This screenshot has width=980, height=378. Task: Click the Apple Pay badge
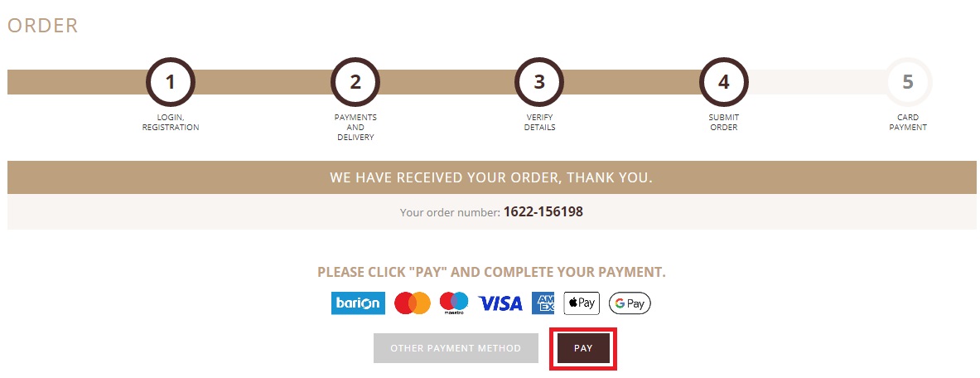(582, 303)
